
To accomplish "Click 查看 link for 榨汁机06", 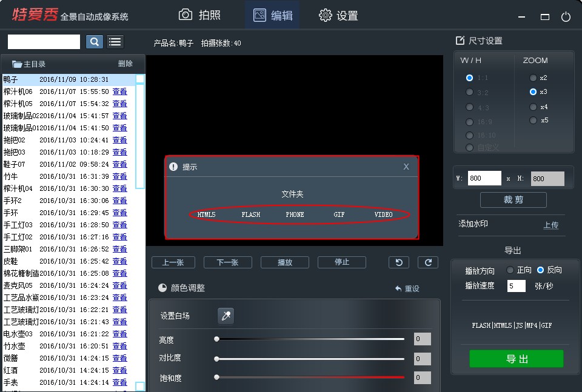I will pos(120,91).
